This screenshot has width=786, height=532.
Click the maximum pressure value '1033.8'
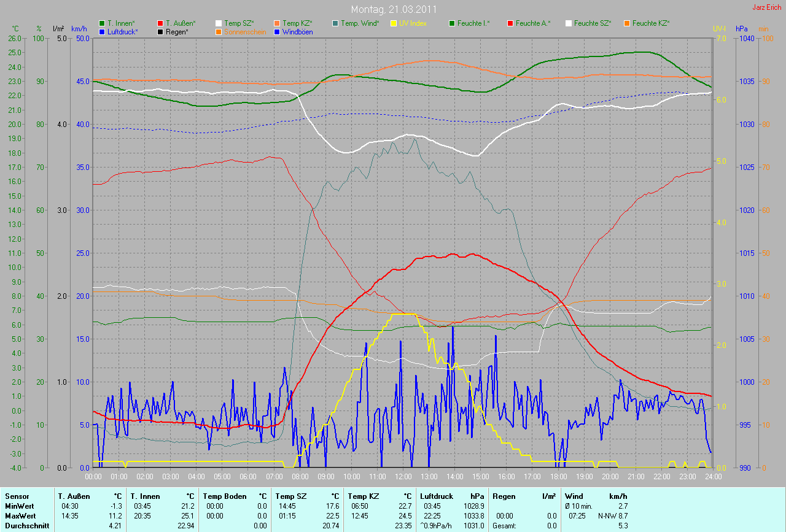pyautogui.click(x=474, y=515)
